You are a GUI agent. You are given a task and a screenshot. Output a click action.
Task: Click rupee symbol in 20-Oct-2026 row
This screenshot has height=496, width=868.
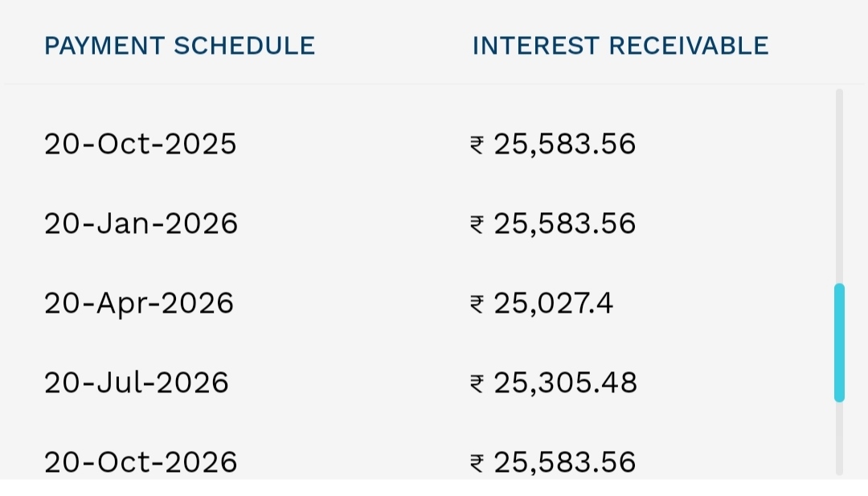pos(477,463)
